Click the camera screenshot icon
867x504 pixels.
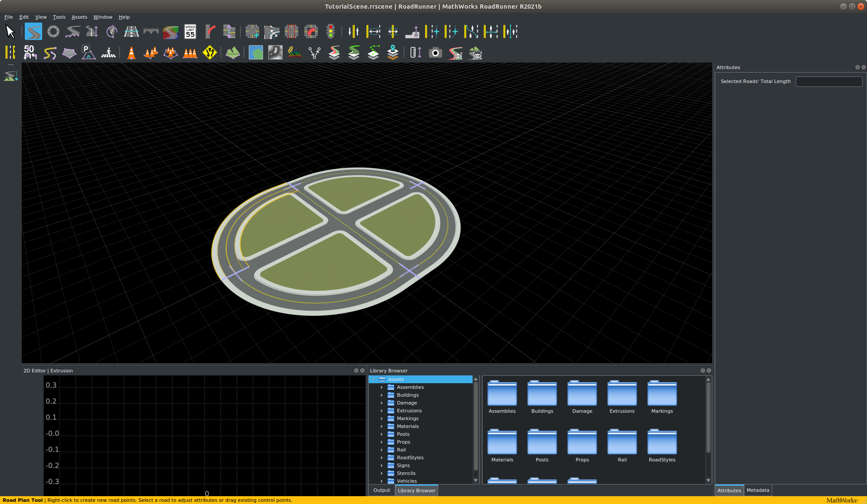(x=435, y=53)
